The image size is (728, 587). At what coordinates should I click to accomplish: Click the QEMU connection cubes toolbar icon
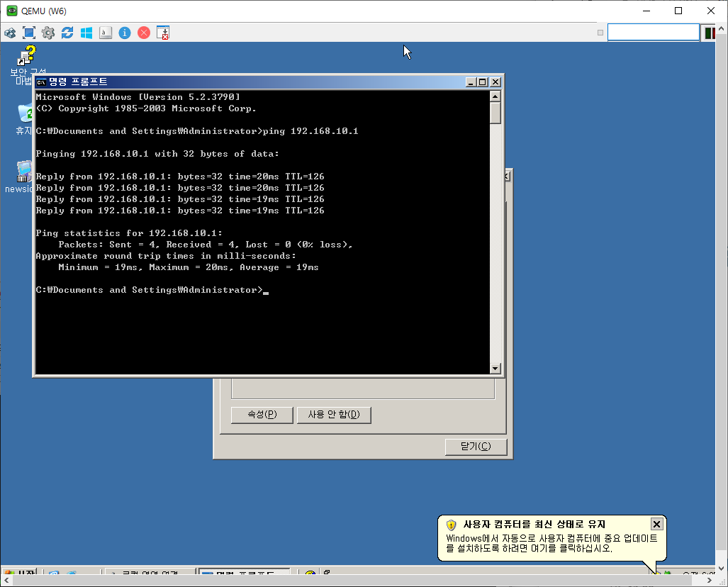[10, 33]
